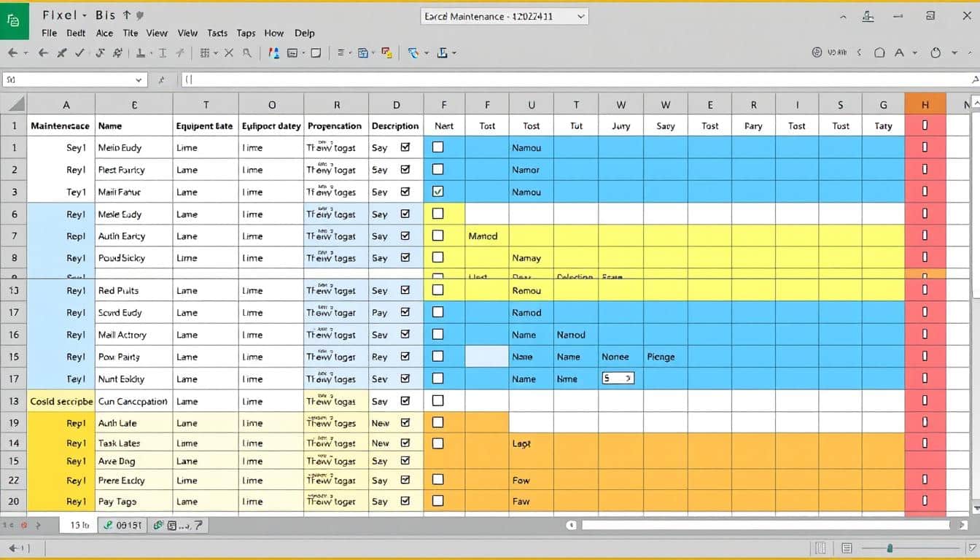Viewport: 980px width, 560px height.
Task: Click the underlined bracket icon in toolbar
Action: 442,53
